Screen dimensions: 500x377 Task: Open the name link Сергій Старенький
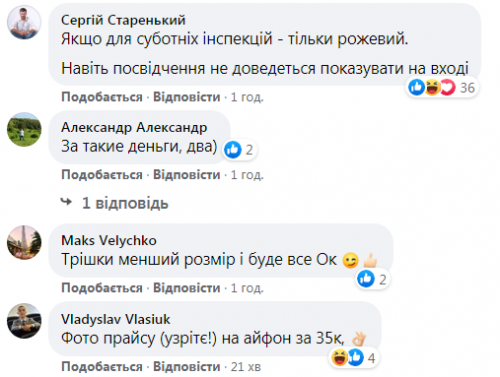point(123,20)
